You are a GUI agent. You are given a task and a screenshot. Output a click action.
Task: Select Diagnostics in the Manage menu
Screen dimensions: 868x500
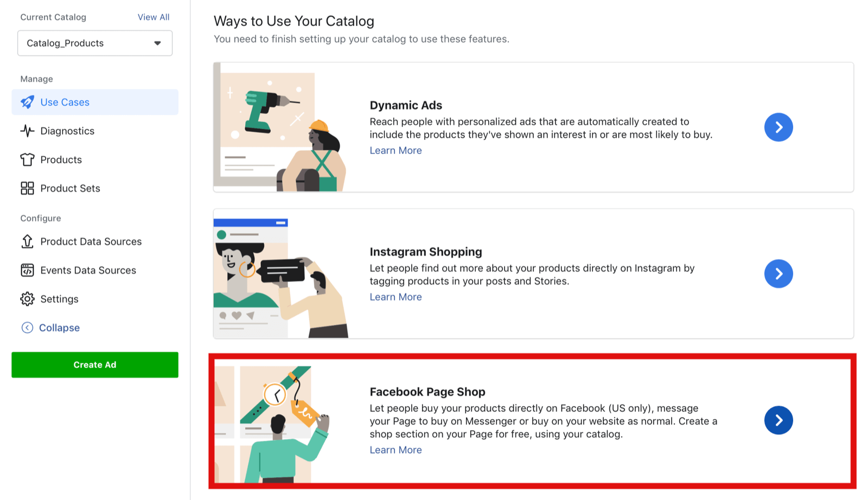coord(67,131)
